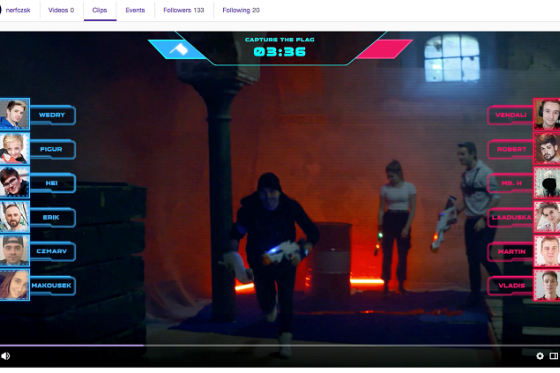Click WEDRY's avatar thumbnail
Screen dimensions: 560x373
(x=14, y=114)
